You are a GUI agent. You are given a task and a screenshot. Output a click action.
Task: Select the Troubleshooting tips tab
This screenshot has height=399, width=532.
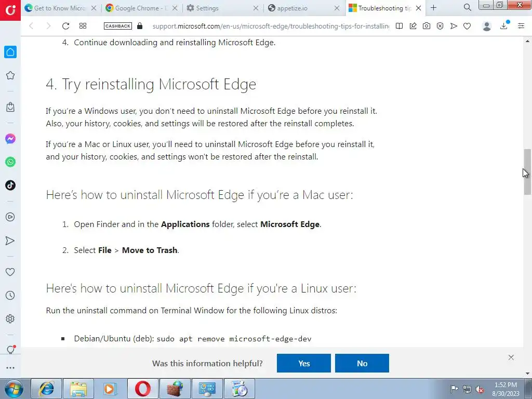pos(385,8)
